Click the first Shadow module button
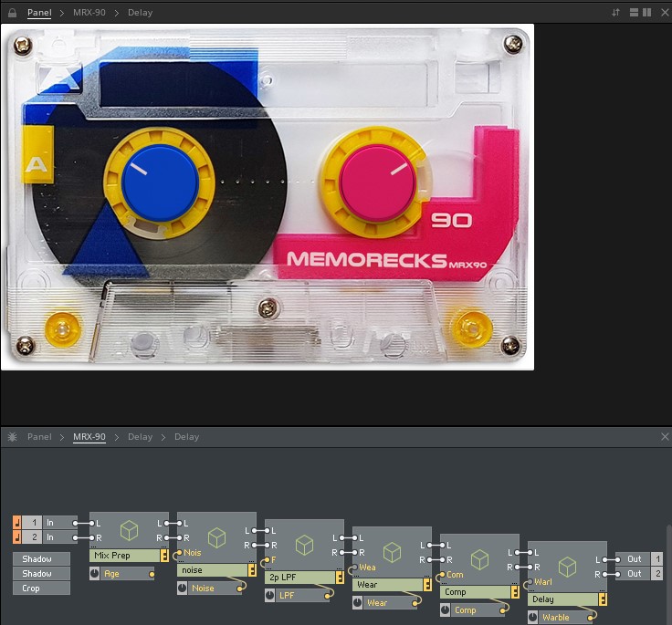The image size is (672, 625). [41, 558]
